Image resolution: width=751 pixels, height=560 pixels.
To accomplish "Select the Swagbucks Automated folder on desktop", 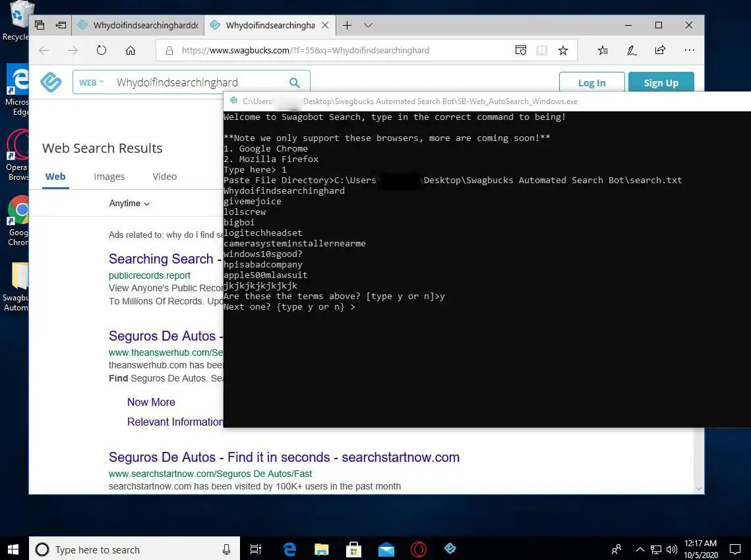I will pyautogui.click(x=16, y=286).
